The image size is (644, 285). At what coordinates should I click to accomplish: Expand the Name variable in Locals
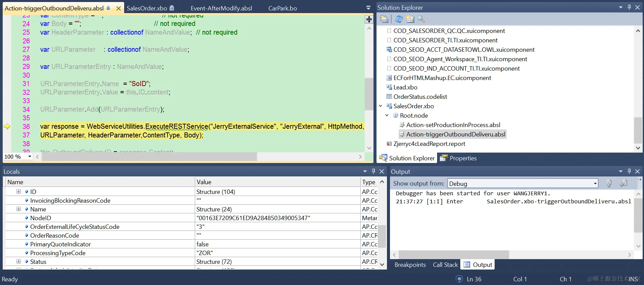point(19,209)
